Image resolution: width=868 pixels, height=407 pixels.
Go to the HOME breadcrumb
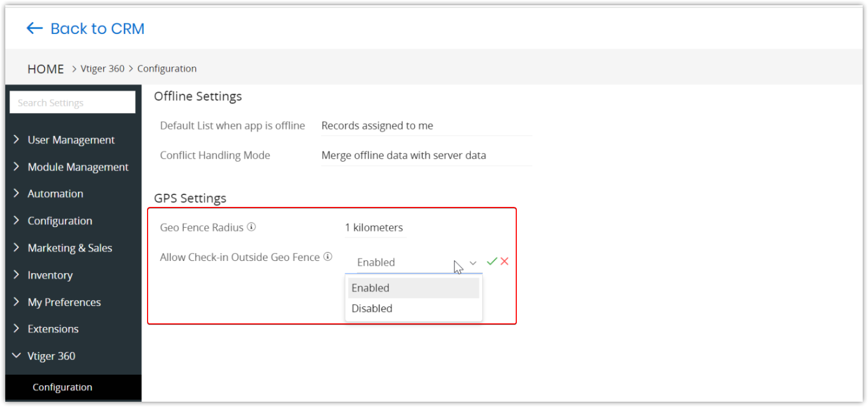45,69
